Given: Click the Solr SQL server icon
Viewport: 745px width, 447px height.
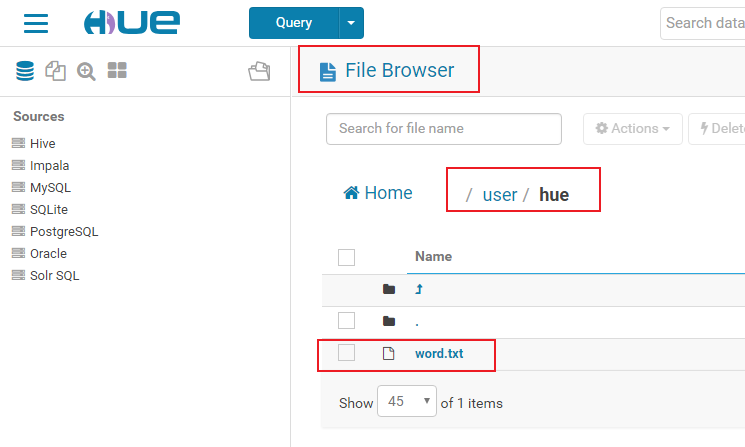Looking at the screenshot, I should point(18,275).
